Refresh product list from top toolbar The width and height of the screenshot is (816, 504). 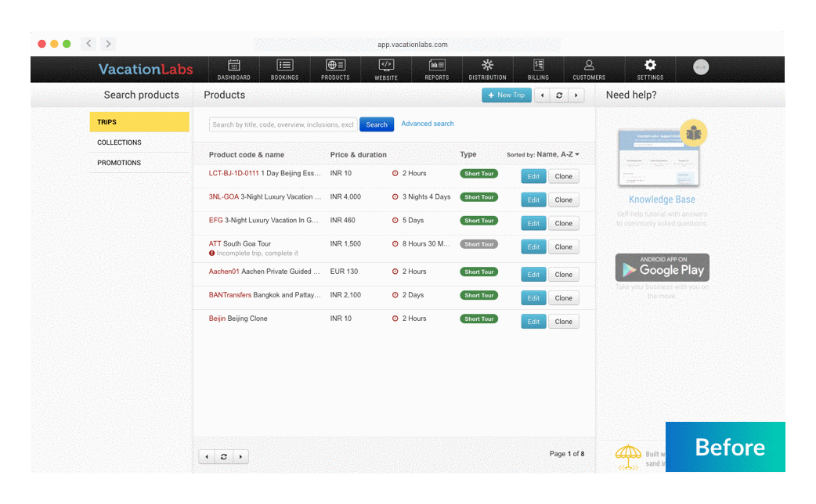click(x=559, y=95)
